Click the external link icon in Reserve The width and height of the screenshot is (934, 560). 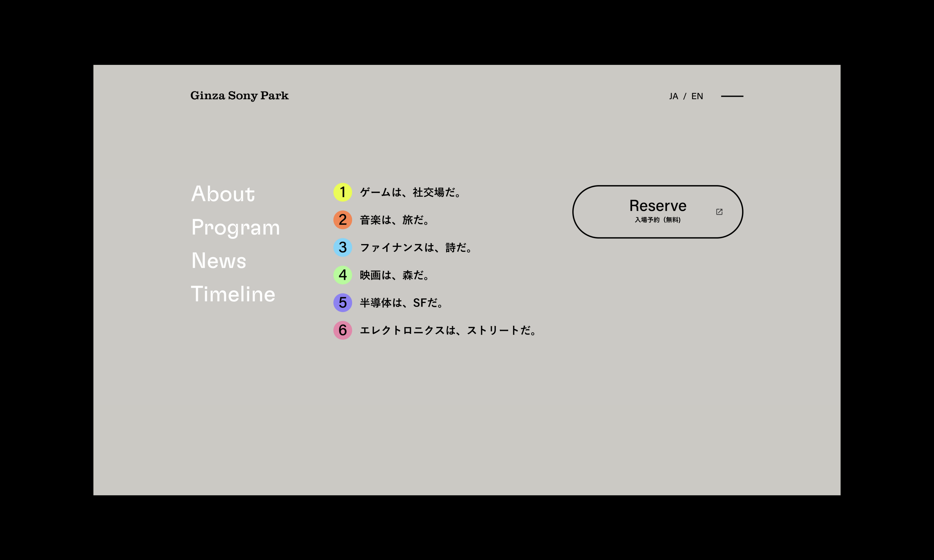tap(719, 212)
